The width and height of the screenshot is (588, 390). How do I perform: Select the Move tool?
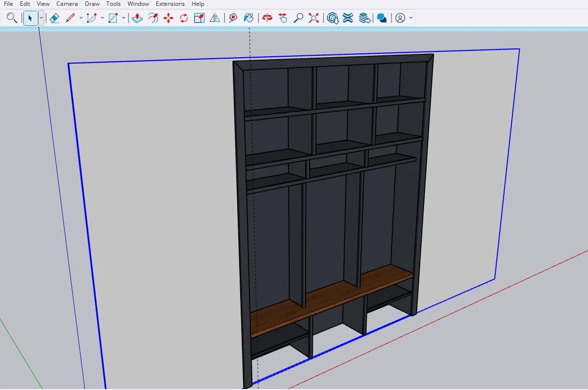coord(169,18)
